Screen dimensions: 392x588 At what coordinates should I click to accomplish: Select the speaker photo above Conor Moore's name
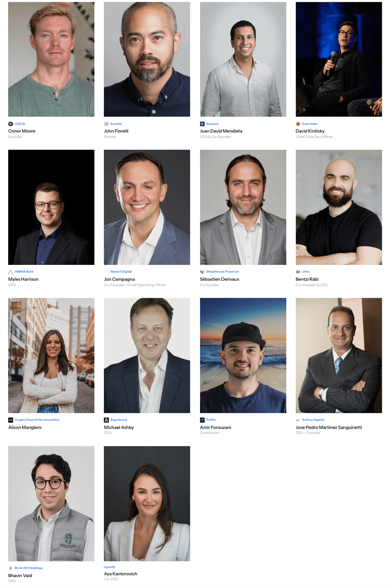pos(51,59)
